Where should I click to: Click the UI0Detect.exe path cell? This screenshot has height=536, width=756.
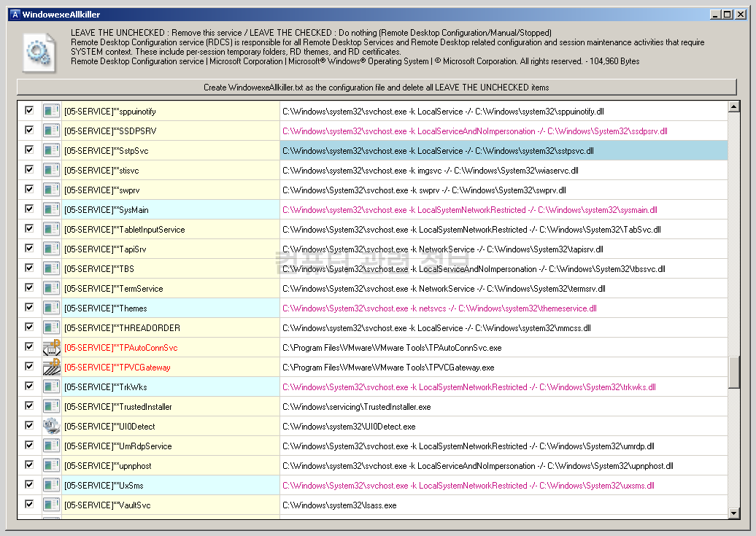tap(504, 427)
